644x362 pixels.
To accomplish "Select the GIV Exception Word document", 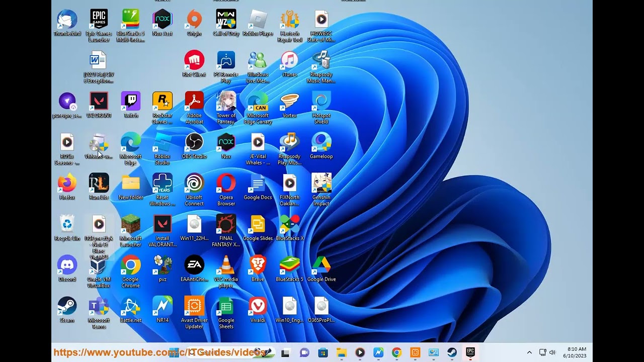I will [99, 66].
